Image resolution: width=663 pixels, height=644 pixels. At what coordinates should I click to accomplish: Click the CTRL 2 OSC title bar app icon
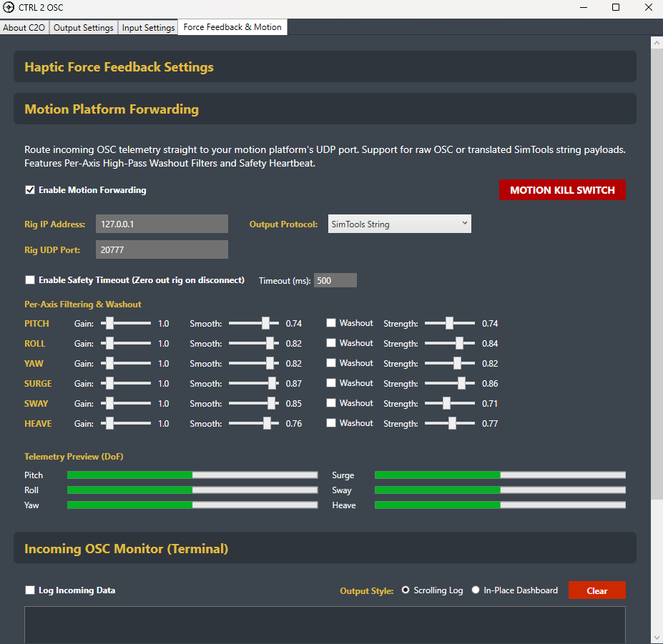pyautogui.click(x=10, y=8)
